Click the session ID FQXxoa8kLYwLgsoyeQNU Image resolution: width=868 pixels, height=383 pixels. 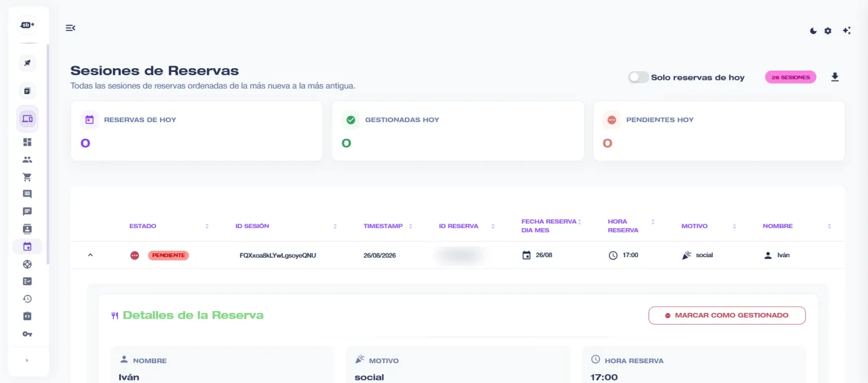[278, 255]
